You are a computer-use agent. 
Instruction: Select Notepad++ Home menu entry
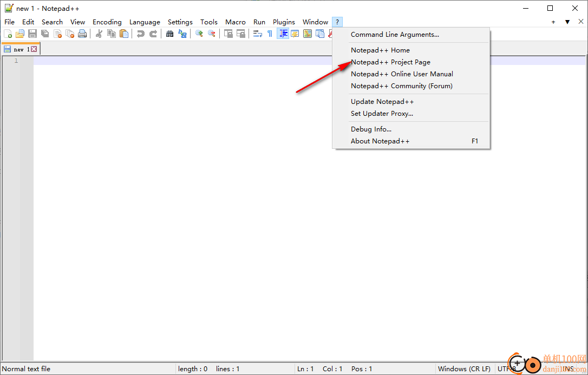click(x=411, y=50)
